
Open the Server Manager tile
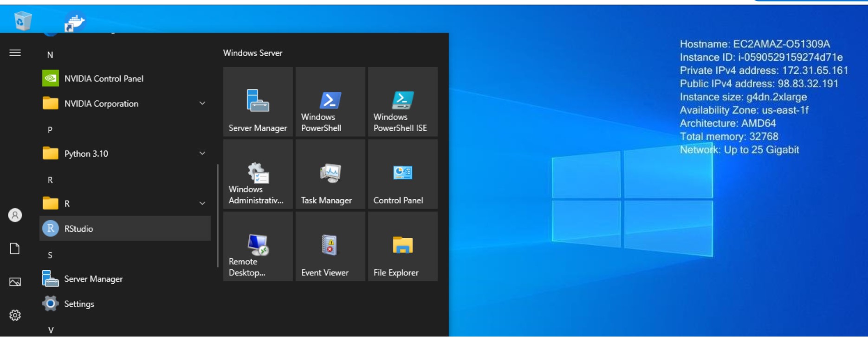coord(258,102)
